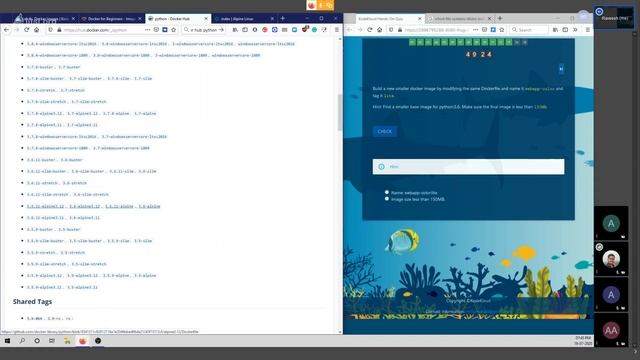Screen dimensions: 640x360
Task: Close the python - Docker Hub tab
Action: [206, 19]
